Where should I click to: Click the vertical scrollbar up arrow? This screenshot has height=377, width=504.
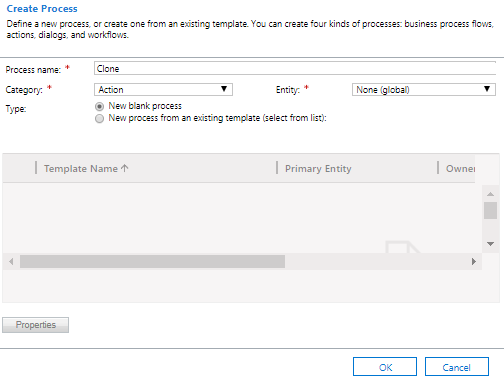tap(490, 194)
